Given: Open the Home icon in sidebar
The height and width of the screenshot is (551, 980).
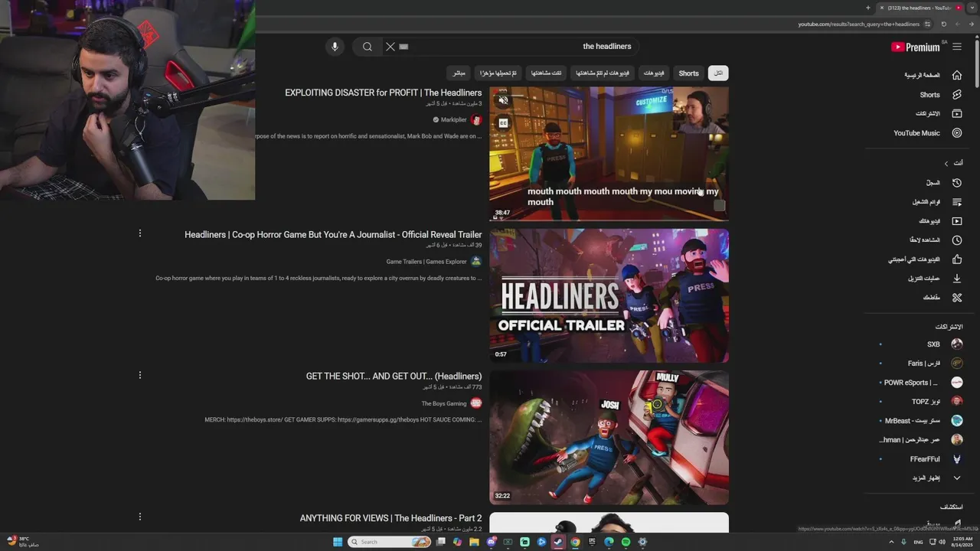Looking at the screenshot, I should [x=957, y=75].
